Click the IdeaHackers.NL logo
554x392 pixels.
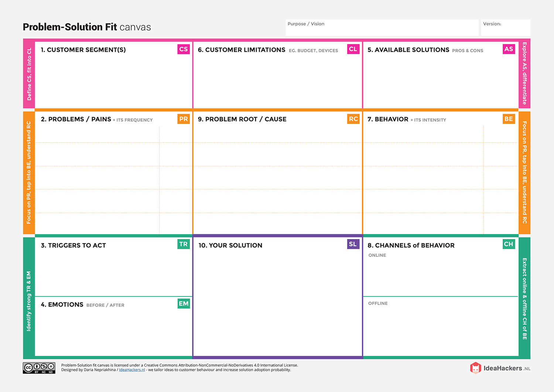[x=500, y=368]
